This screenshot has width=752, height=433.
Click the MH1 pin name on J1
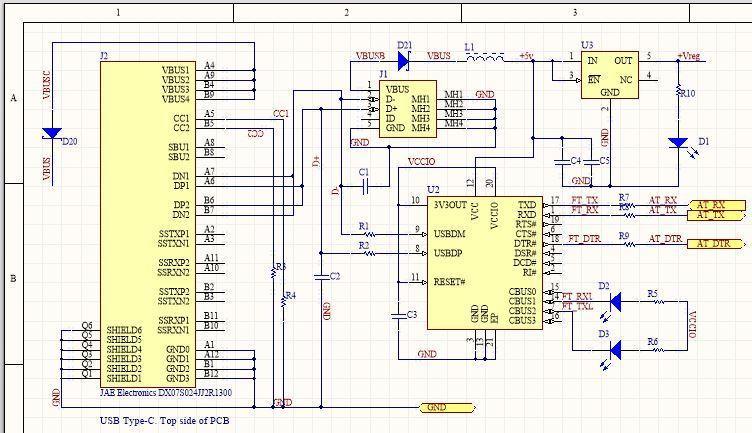421,99
